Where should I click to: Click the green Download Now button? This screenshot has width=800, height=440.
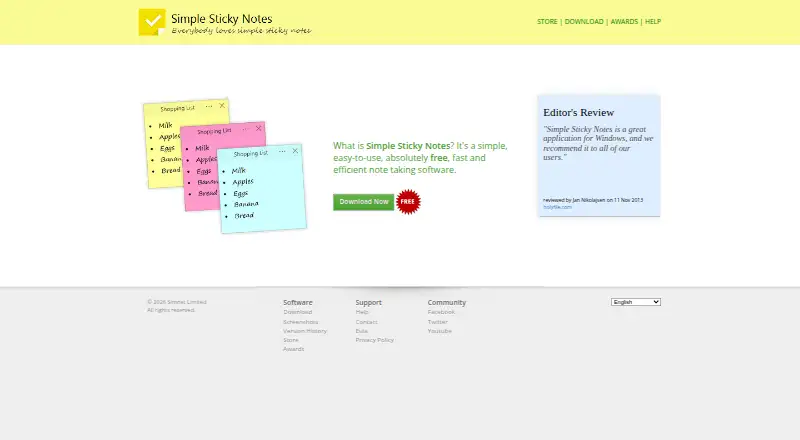[x=364, y=202]
